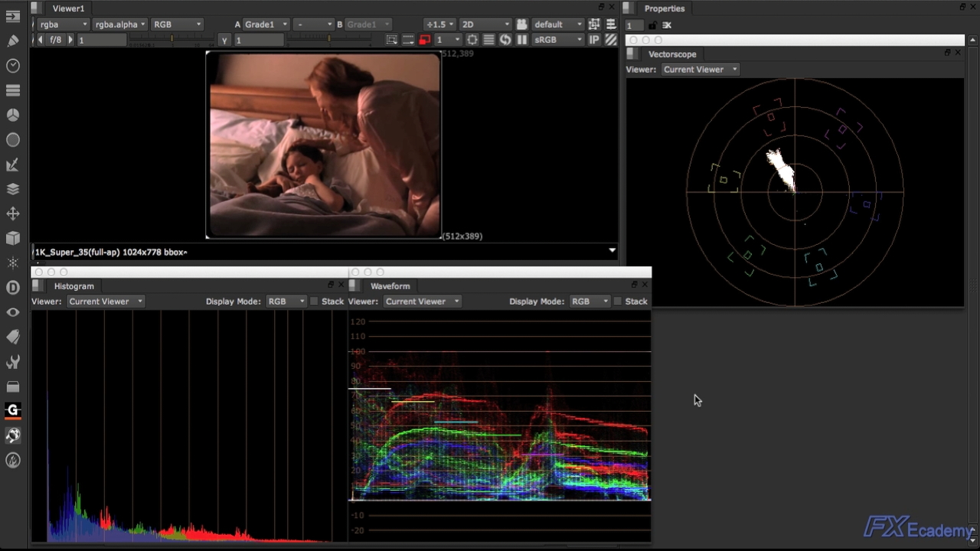Adjust the viewer gamma slider
Screen dimensions: 980x551
(x=329, y=40)
